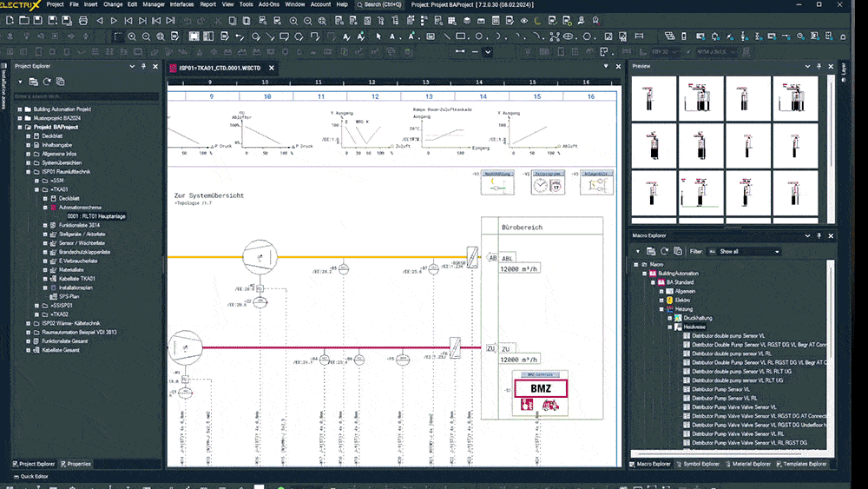Collapse the Heizung node in Macro Explorer

661,308
